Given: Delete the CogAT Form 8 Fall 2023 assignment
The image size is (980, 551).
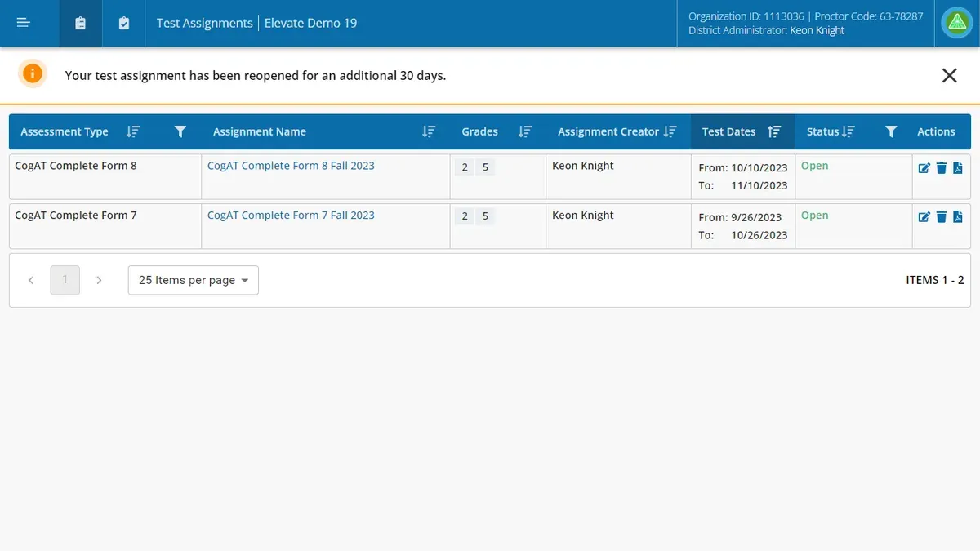Looking at the screenshot, I should [x=942, y=168].
